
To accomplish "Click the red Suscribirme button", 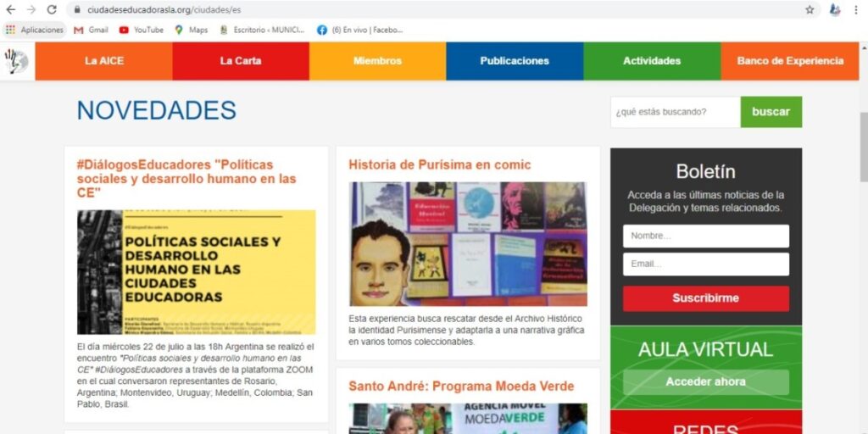I will (x=706, y=298).
